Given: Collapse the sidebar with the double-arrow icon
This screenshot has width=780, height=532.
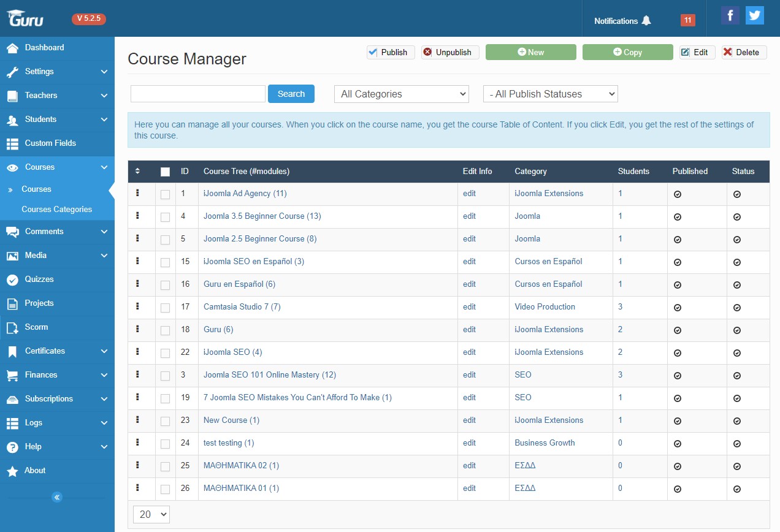Looking at the screenshot, I should click(x=57, y=497).
